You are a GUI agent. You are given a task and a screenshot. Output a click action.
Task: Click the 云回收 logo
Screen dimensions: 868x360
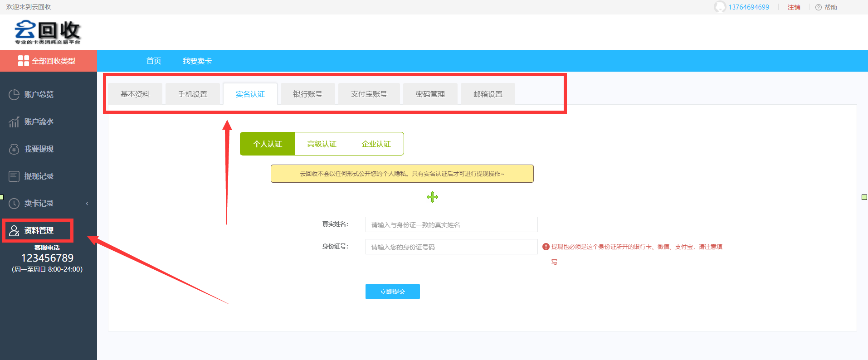coord(48,32)
